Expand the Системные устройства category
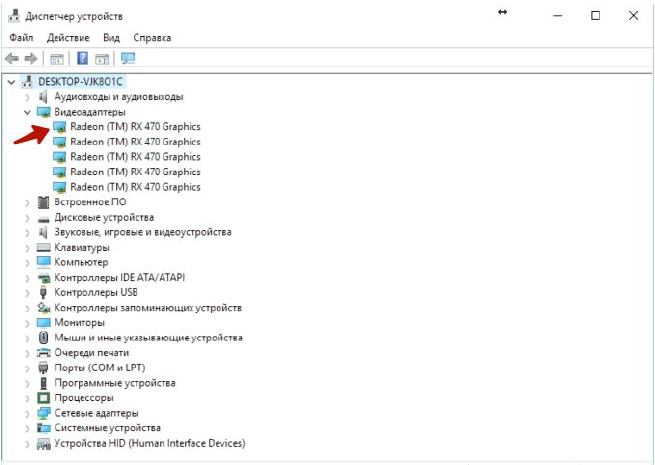This screenshot has height=465, width=655. (x=28, y=429)
